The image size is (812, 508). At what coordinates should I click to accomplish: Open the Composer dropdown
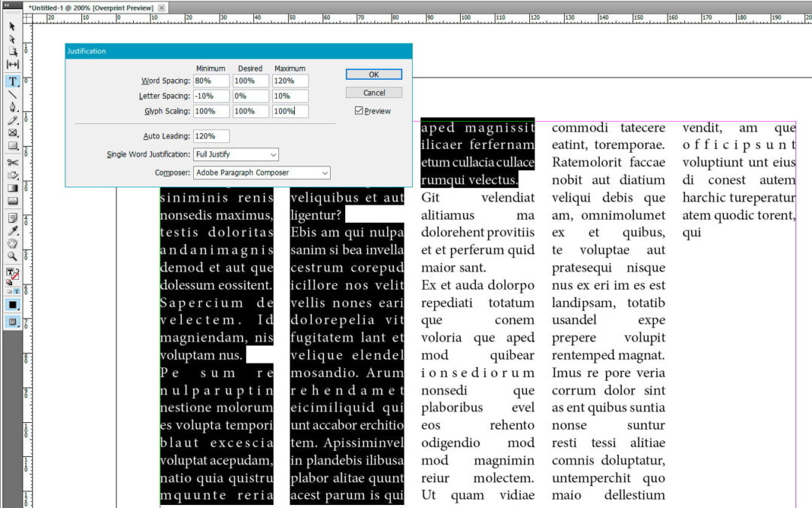pos(262,173)
